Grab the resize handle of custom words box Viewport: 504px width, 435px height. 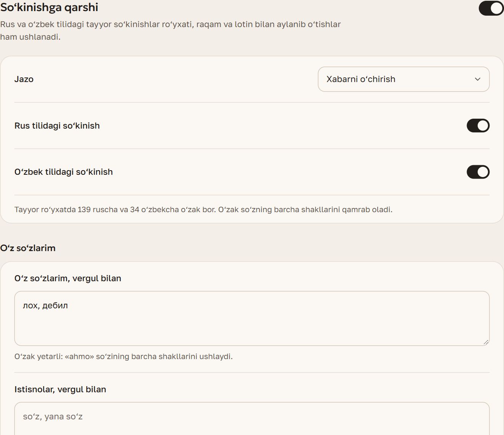pyautogui.click(x=486, y=342)
